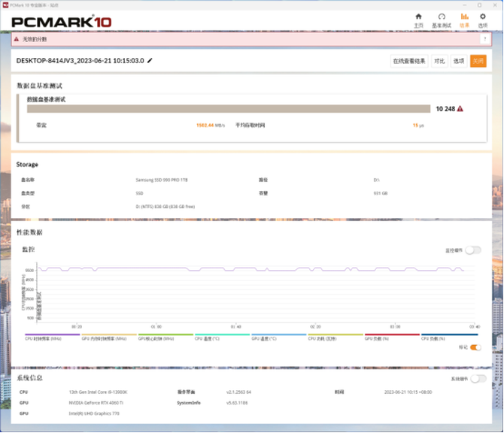504x433 pixels.
Task: Click the path value D:\
Action: (x=376, y=180)
